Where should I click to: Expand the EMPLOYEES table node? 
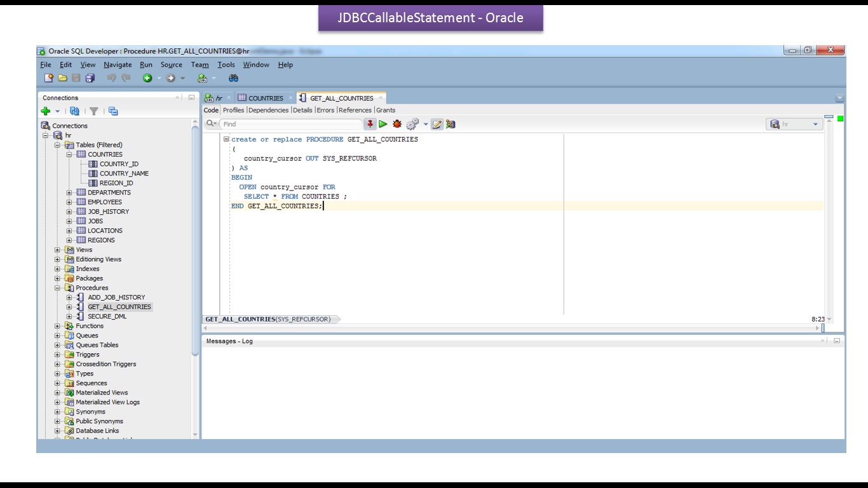point(69,202)
